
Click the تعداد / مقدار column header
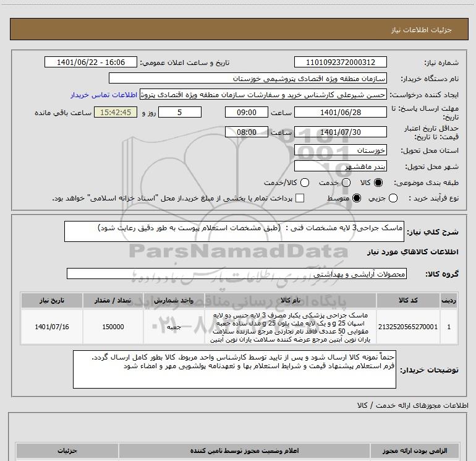pyautogui.click(x=113, y=300)
